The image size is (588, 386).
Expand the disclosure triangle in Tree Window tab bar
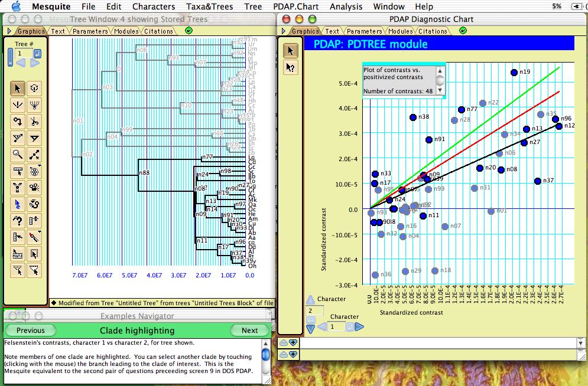tap(9, 31)
